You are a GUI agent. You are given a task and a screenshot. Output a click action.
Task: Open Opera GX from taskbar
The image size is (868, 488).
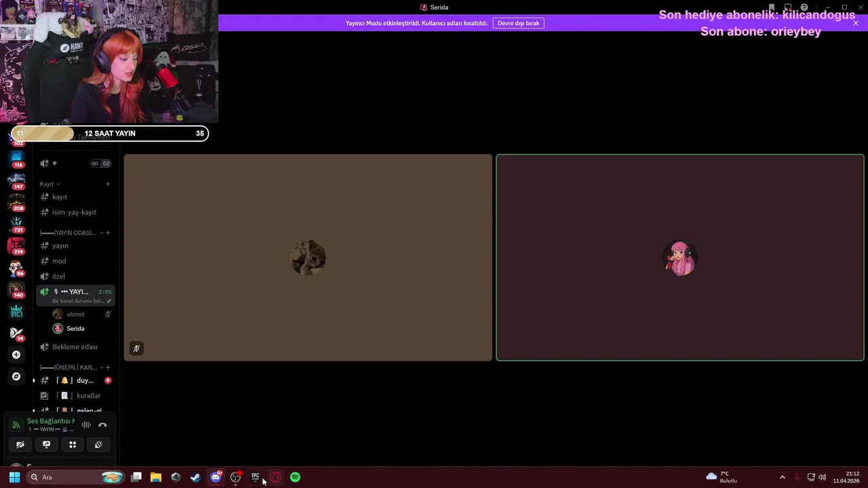[275, 477]
